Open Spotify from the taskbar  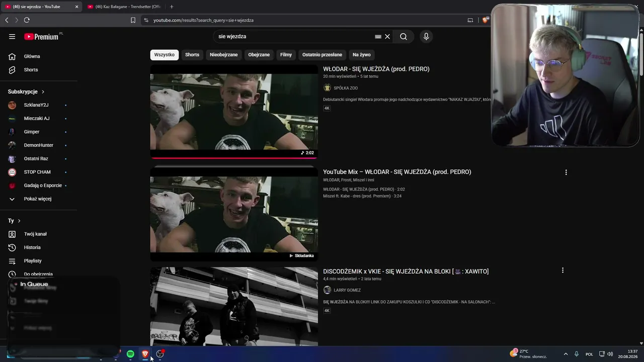click(130, 354)
